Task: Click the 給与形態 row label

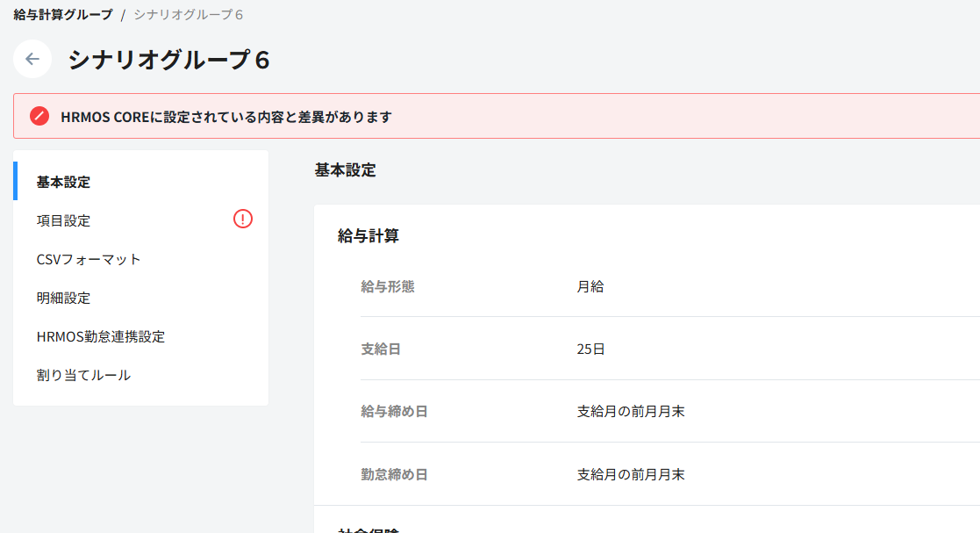Action: click(x=387, y=286)
